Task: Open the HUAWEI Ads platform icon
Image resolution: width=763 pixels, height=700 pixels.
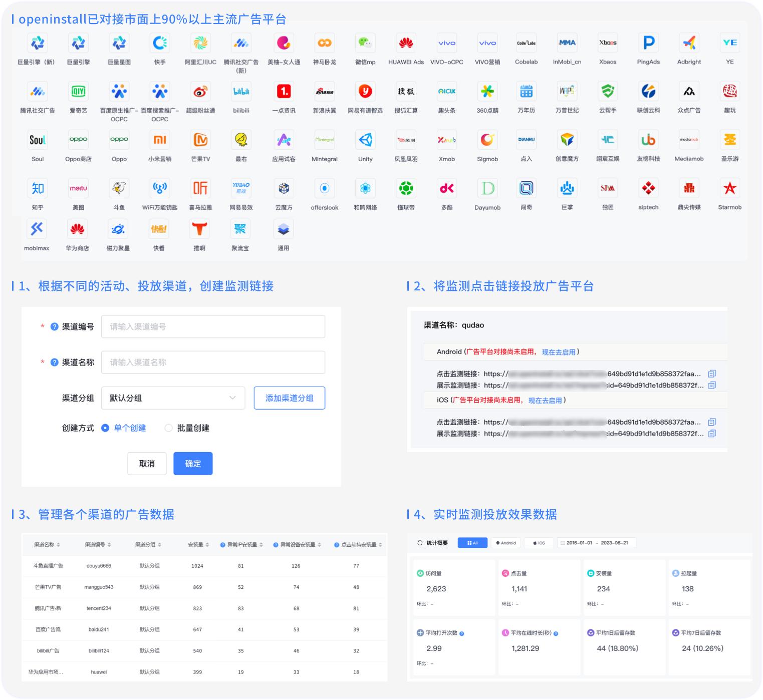Action: [406, 43]
